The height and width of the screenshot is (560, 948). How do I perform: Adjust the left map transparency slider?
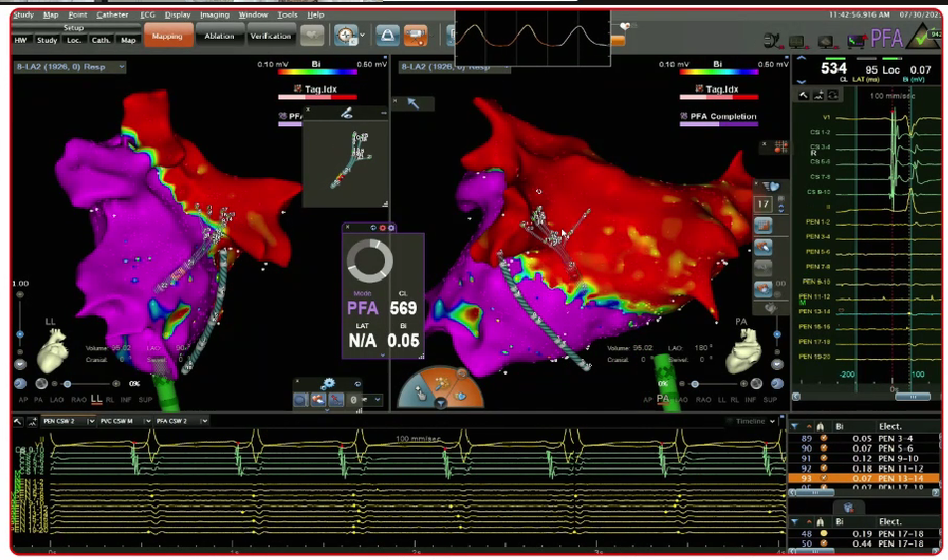(x=68, y=383)
